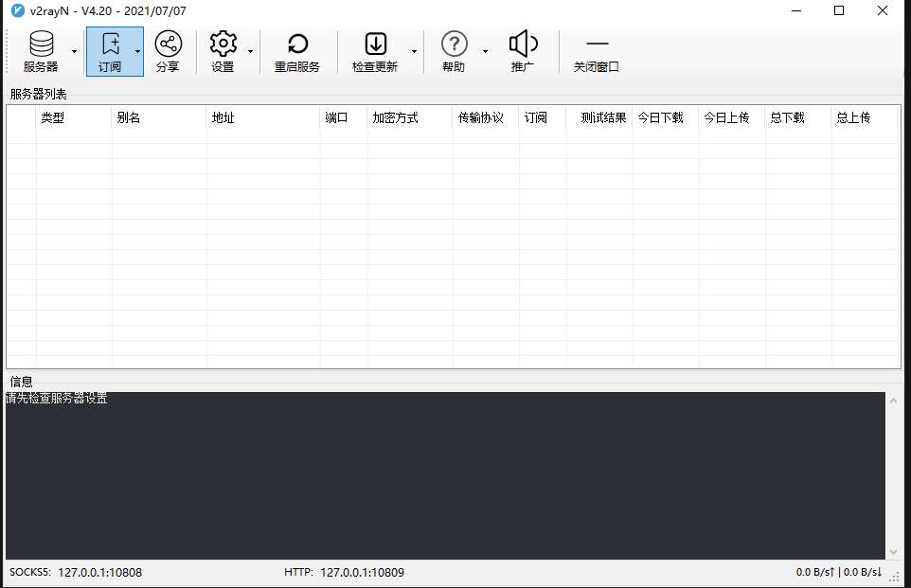The width and height of the screenshot is (911, 588).
Task: Click the log message 请先检查服务器设置
Action: point(57,398)
